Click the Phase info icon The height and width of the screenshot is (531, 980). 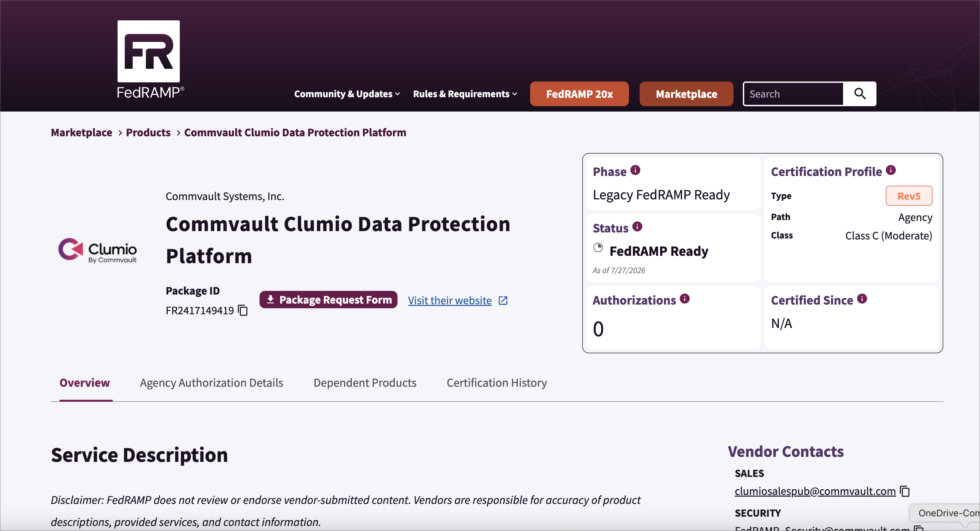coord(635,170)
